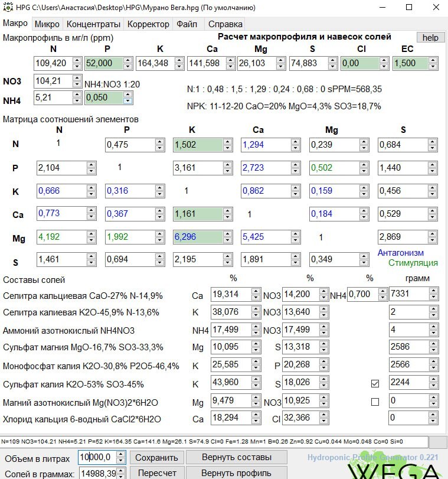
Task: Open the Концентраты tab
Action: 93,24
